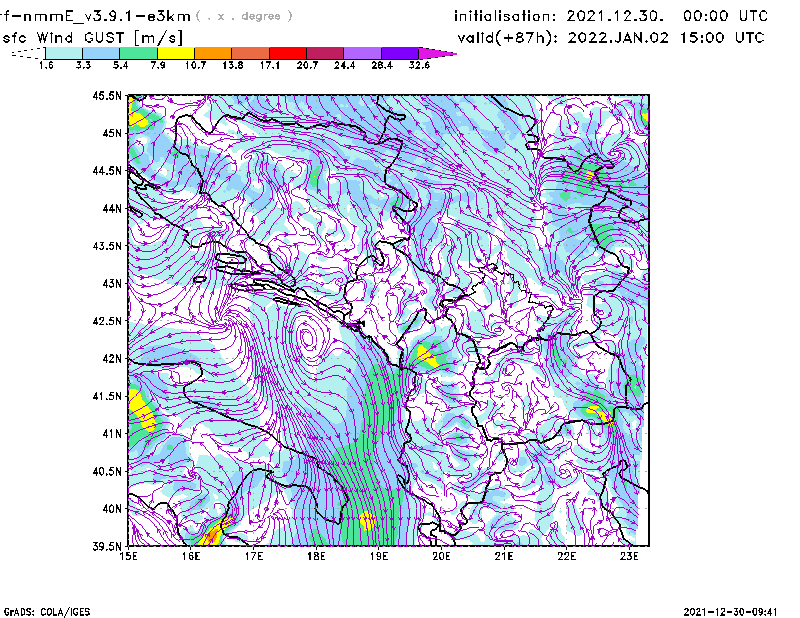
Task: Click the 43.5N latitude label
Action: click(x=108, y=245)
